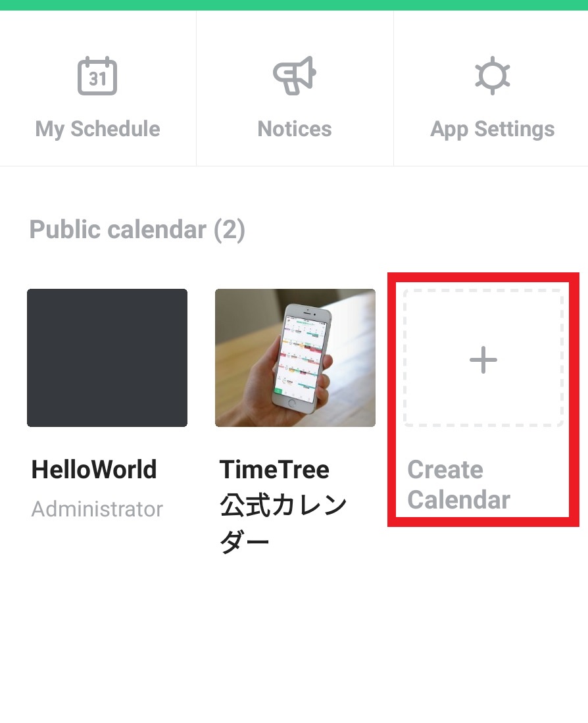The width and height of the screenshot is (588, 723).
Task: Open the TimeTree phone photo thumbnail
Action: pyautogui.click(x=295, y=358)
